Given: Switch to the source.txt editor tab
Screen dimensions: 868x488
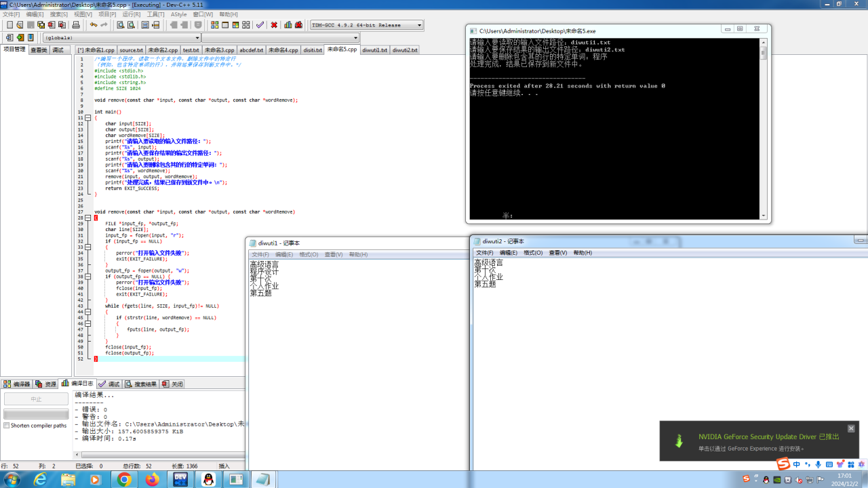Looking at the screenshot, I should 131,50.
